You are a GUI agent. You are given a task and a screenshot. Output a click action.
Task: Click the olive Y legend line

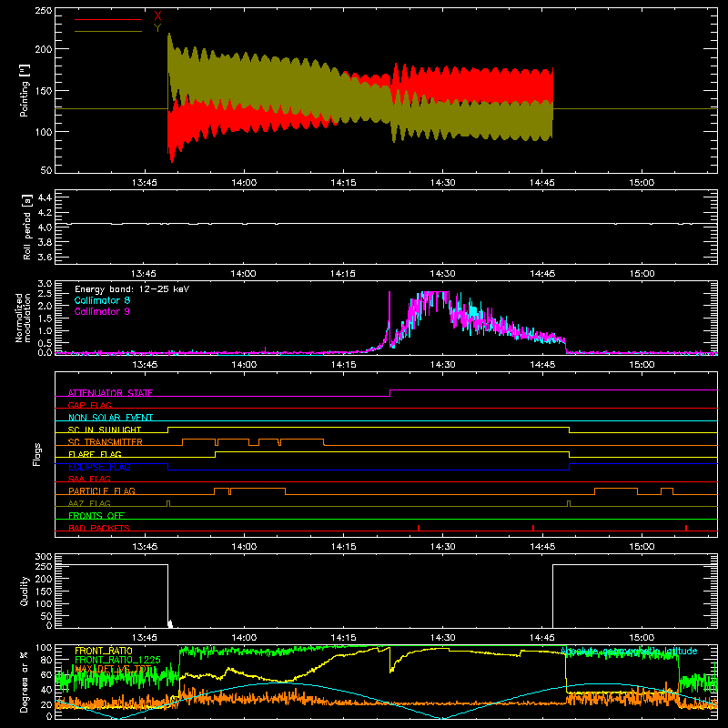tap(108, 31)
